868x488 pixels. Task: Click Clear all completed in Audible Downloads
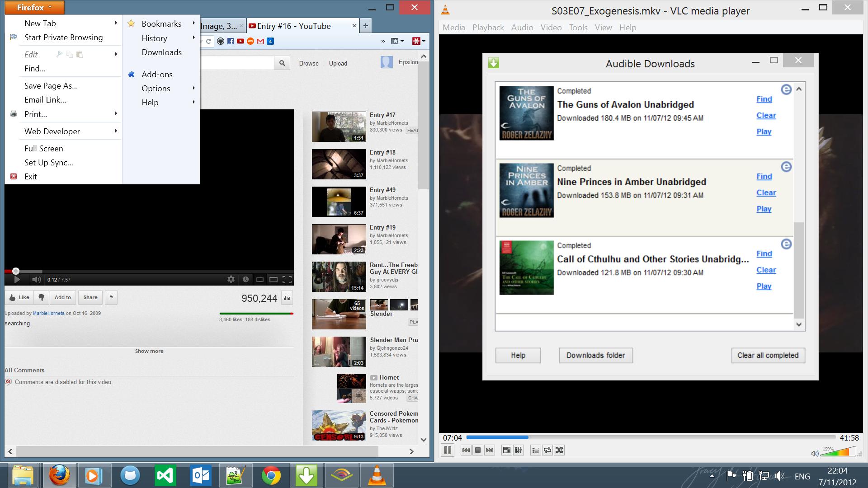tap(768, 355)
